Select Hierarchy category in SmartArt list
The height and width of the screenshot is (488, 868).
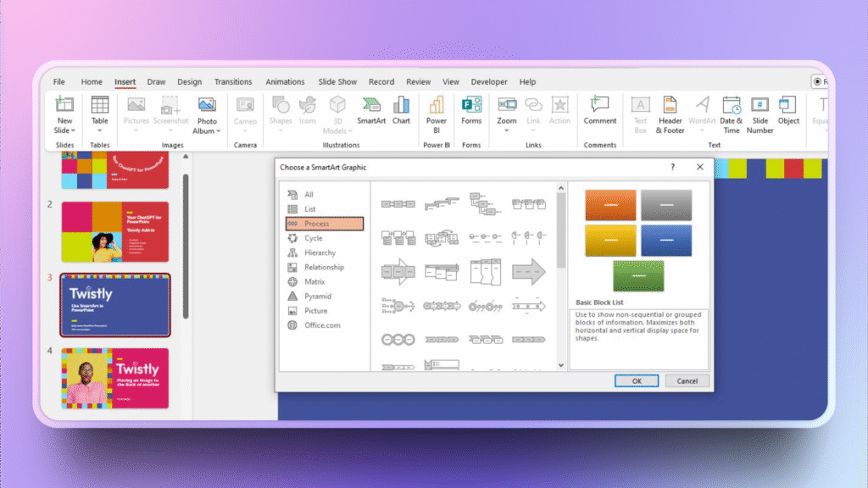point(320,252)
